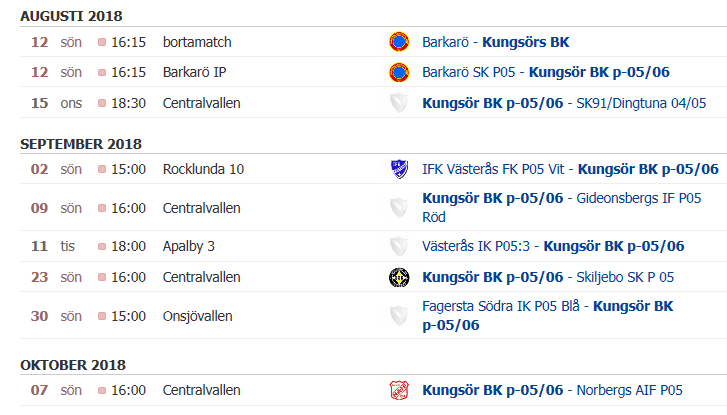Click the Barkarö club logo on the bortamatch row
The image size is (727, 415).
coord(399,42)
